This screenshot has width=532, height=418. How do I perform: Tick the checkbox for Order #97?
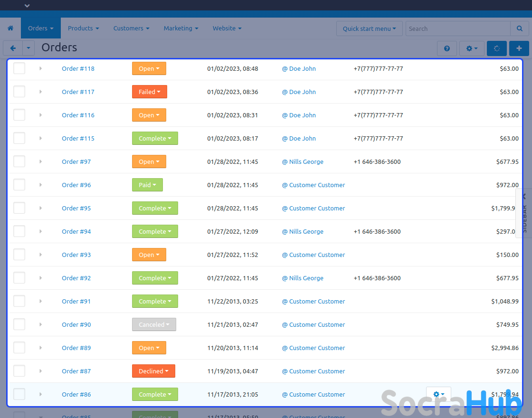click(x=19, y=161)
